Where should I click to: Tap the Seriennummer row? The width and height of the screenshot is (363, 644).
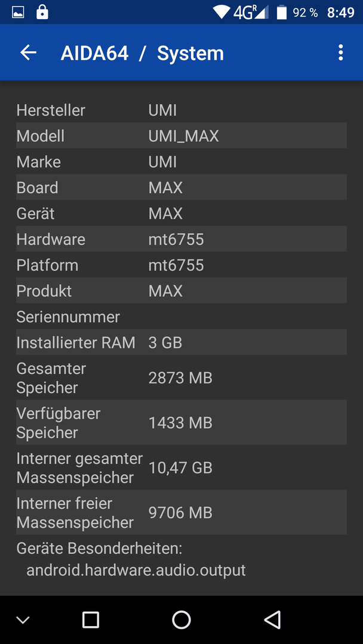point(181,317)
